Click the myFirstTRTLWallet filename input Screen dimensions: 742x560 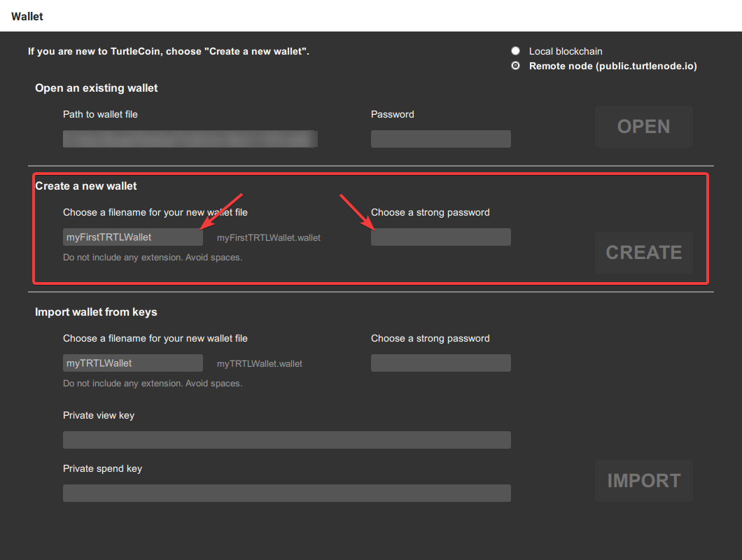pyautogui.click(x=132, y=237)
